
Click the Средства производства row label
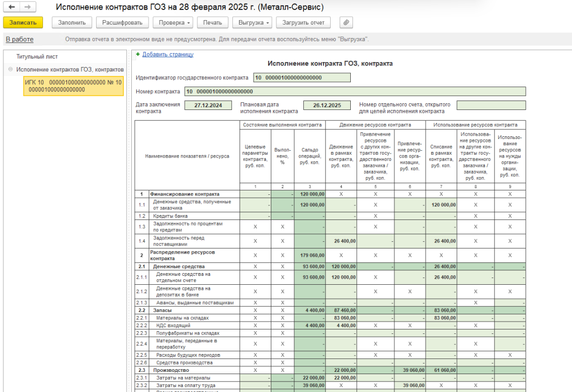tap(184, 363)
